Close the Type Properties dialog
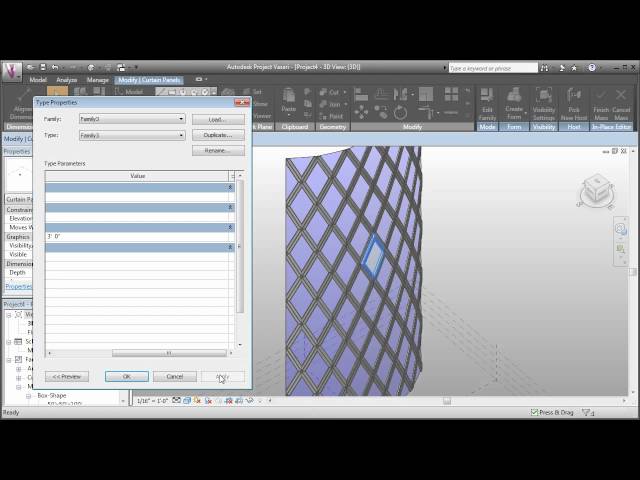 tap(242, 102)
